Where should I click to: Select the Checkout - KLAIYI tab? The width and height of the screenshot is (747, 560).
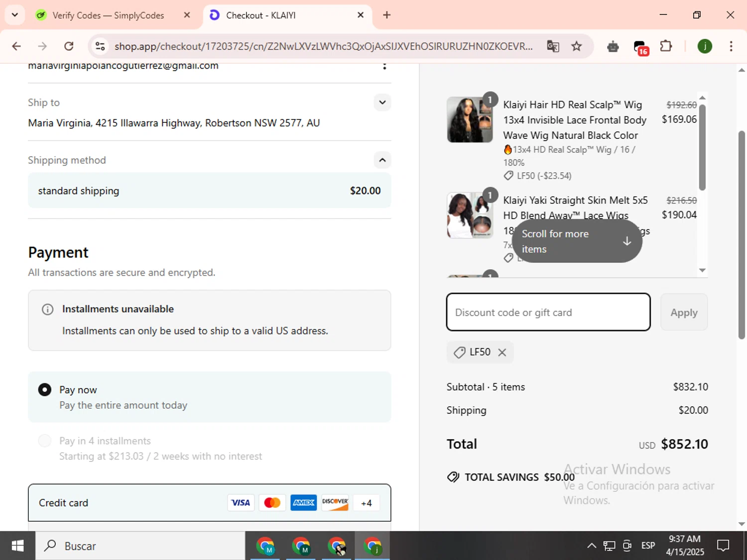click(x=260, y=15)
